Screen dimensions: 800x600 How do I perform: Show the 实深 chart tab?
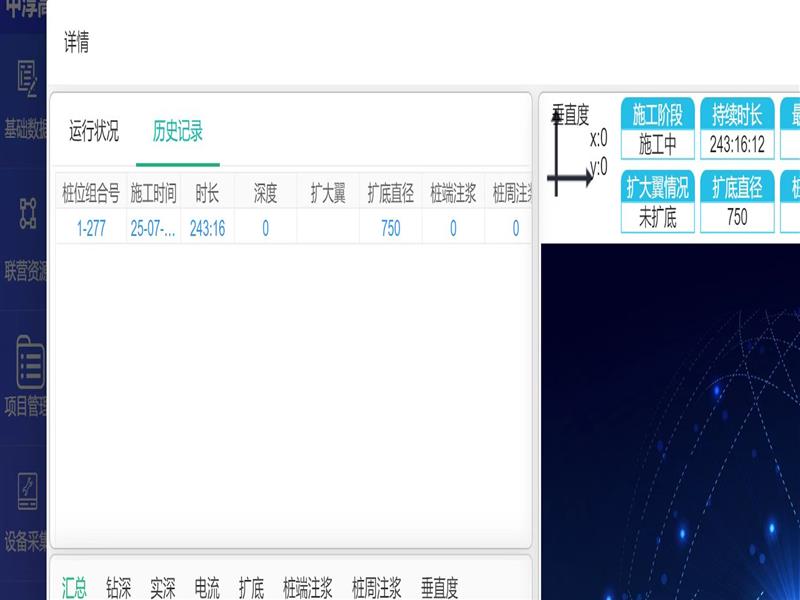click(x=162, y=587)
